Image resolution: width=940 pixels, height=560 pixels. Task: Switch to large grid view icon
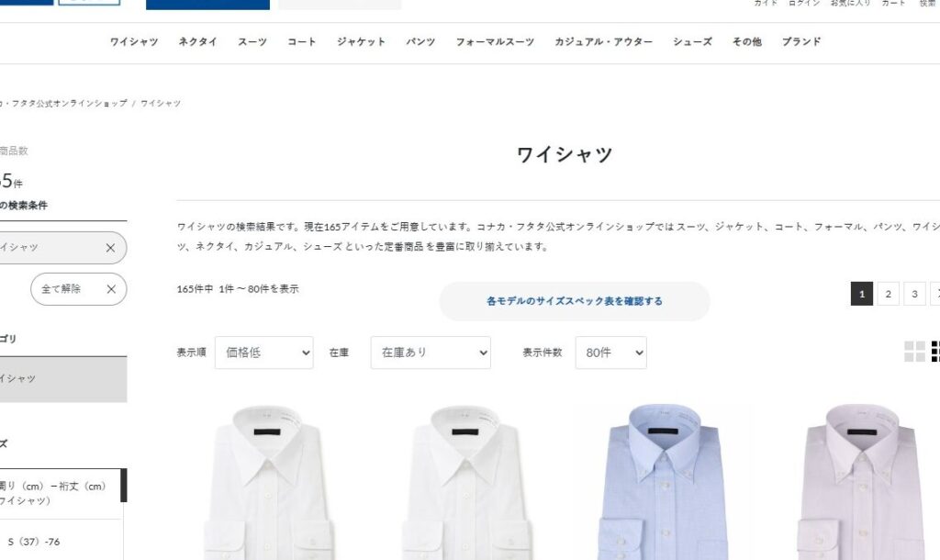pos(914,352)
